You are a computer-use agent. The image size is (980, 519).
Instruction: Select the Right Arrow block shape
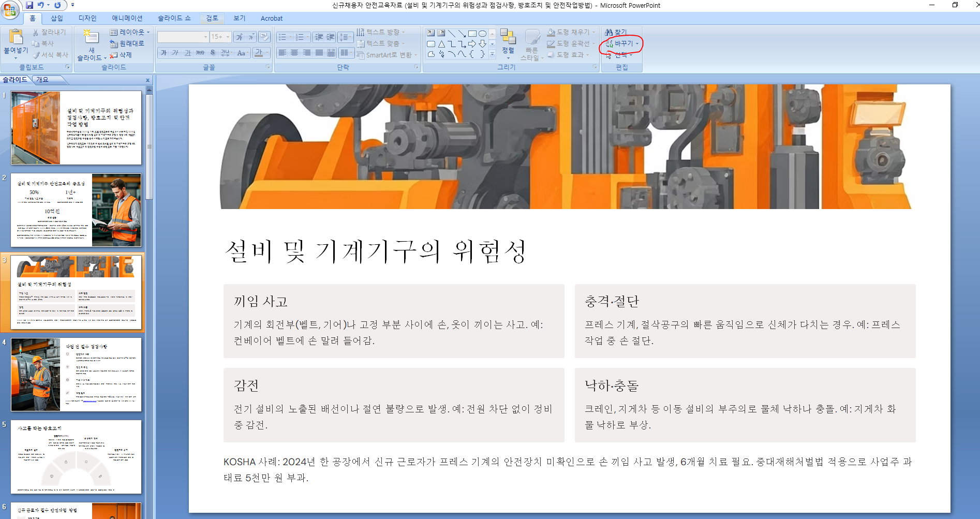(x=472, y=43)
